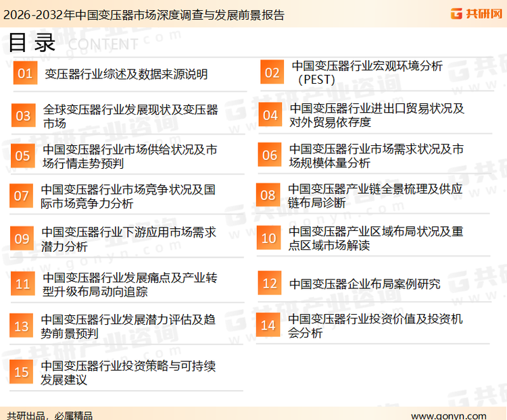Select title 中国变压器行业进出口贸易状况及对外贸易依存度
The height and width of the screenshot is (420, 507).
point(377,115)
